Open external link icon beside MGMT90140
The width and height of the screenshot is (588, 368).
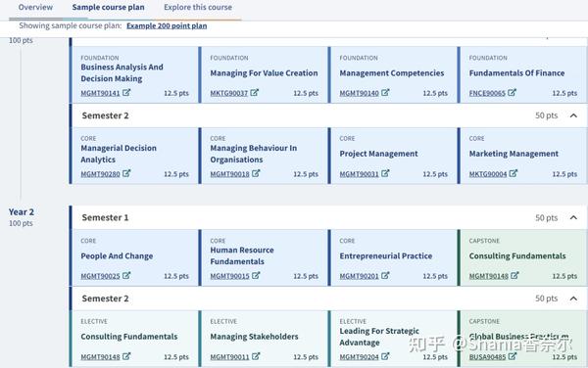point(385,92)
